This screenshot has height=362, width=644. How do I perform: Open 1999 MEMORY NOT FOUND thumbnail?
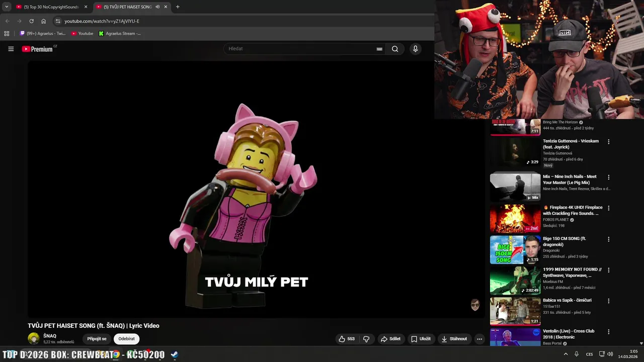[515, 281]
